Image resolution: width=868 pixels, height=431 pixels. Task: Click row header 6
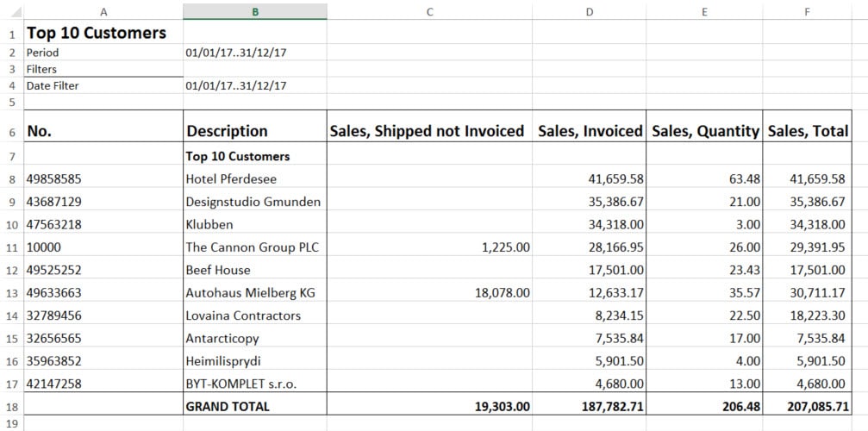pyautogui.click(x=11, y=132)
